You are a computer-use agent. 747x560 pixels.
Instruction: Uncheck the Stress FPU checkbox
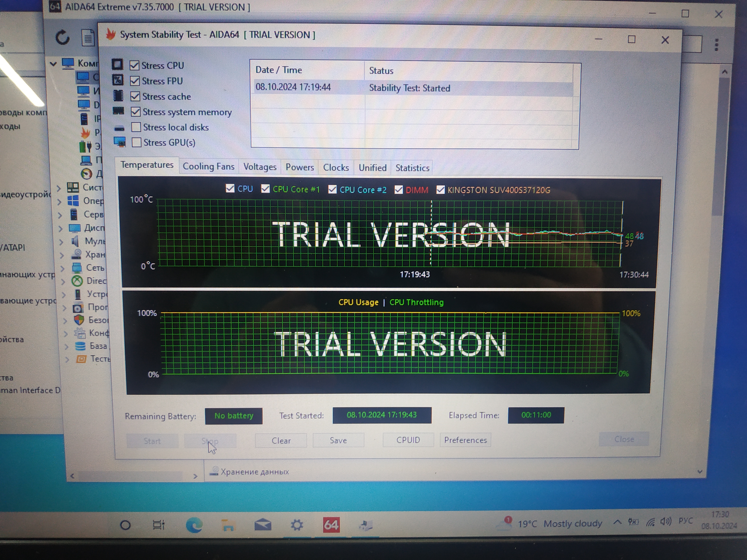click(x=135, y=81)
